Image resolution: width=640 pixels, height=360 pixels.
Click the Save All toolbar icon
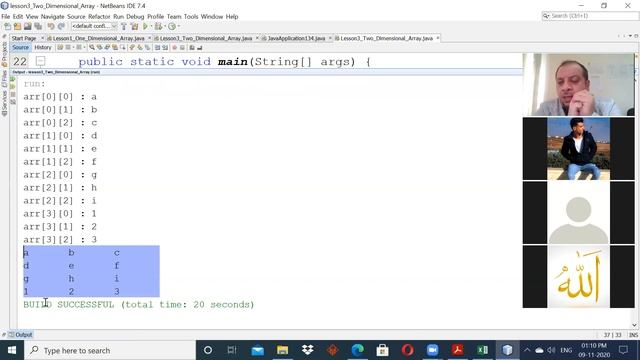pyautogui.click(x=38, y=26)
